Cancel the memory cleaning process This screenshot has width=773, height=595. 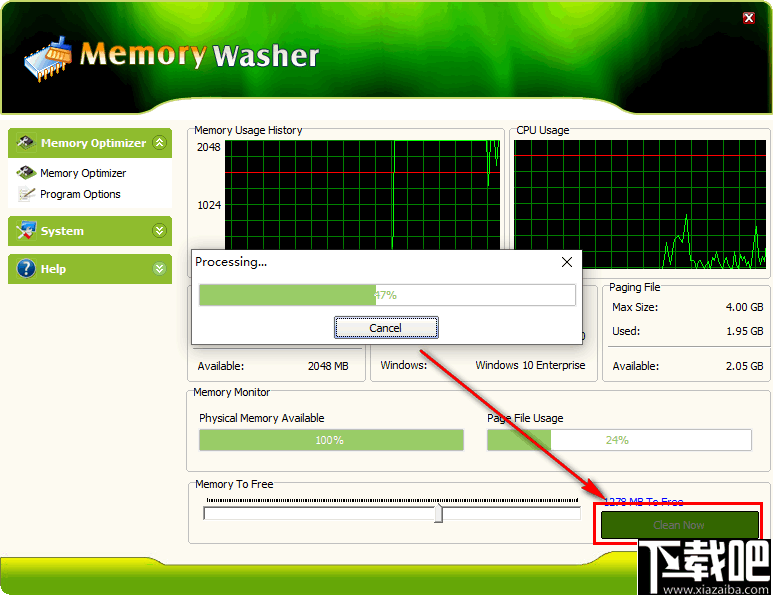pos(386,328)
